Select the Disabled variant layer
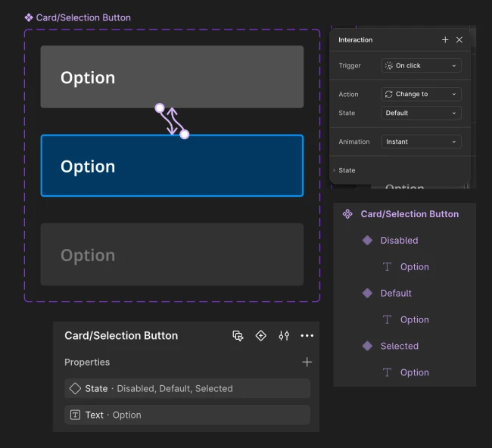 399,241
